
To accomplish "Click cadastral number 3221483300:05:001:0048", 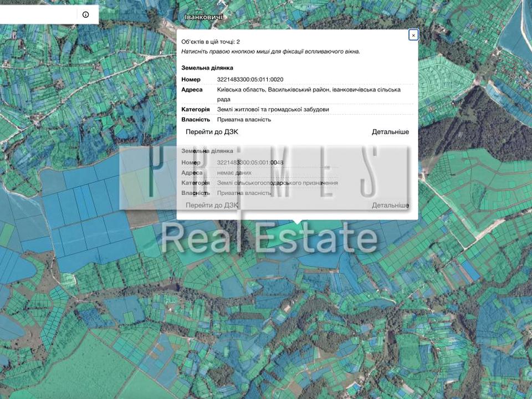I will coord(250,162).
